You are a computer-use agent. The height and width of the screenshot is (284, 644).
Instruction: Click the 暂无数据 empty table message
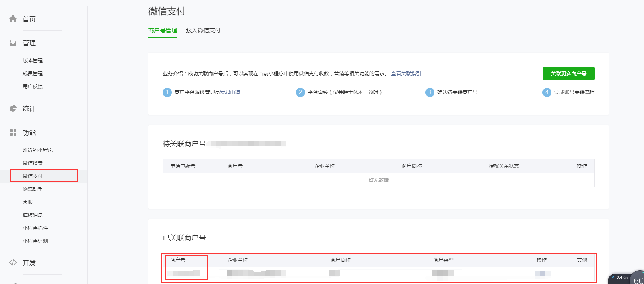(379, 180)
